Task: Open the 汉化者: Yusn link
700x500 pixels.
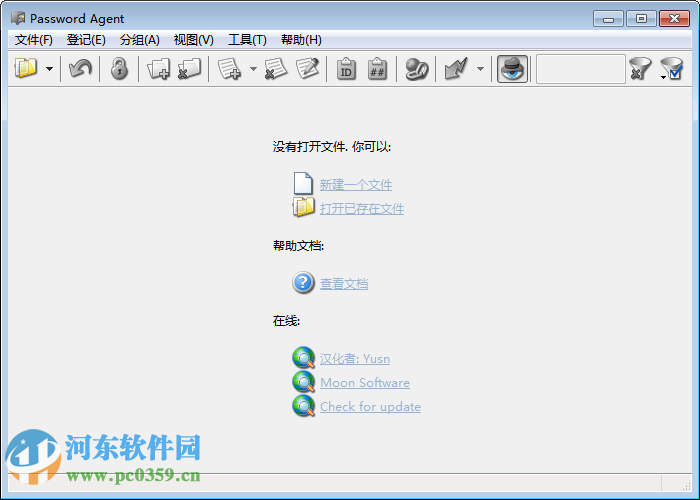Action: pos(354,358)
